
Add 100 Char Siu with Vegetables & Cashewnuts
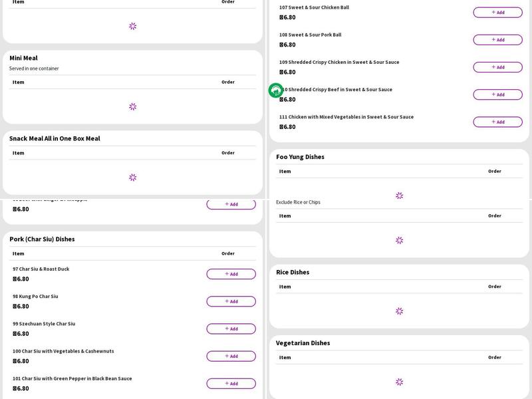point(231,356)
